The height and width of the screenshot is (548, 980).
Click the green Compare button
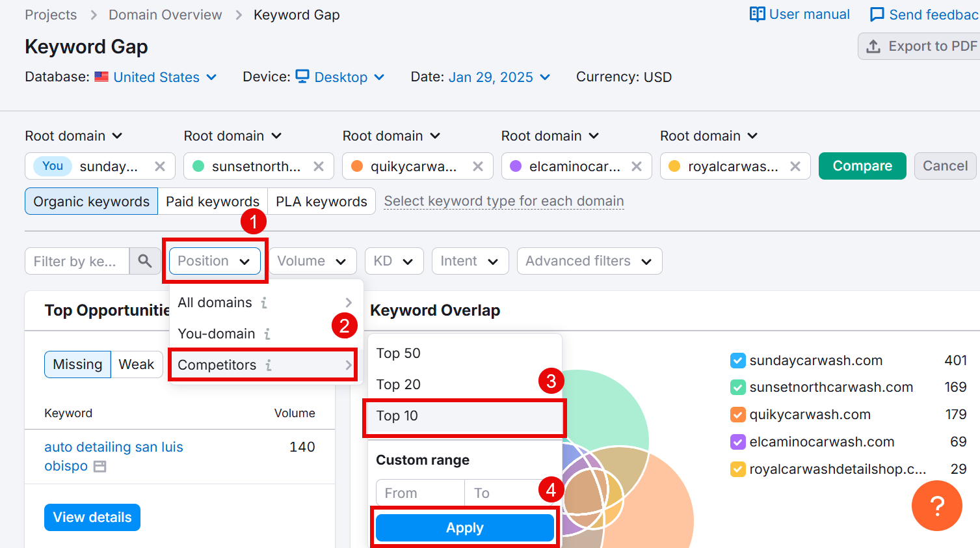point(862,166)
